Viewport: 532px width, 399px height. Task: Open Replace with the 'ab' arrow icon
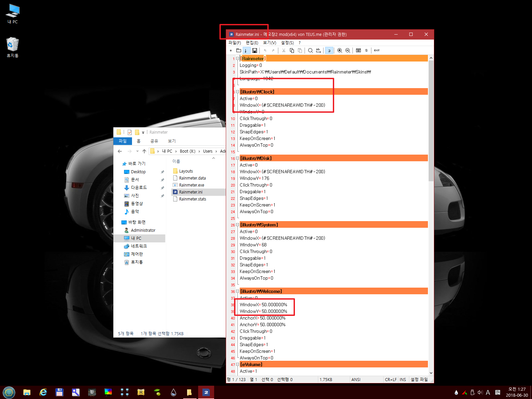click(x=318, y=51)
